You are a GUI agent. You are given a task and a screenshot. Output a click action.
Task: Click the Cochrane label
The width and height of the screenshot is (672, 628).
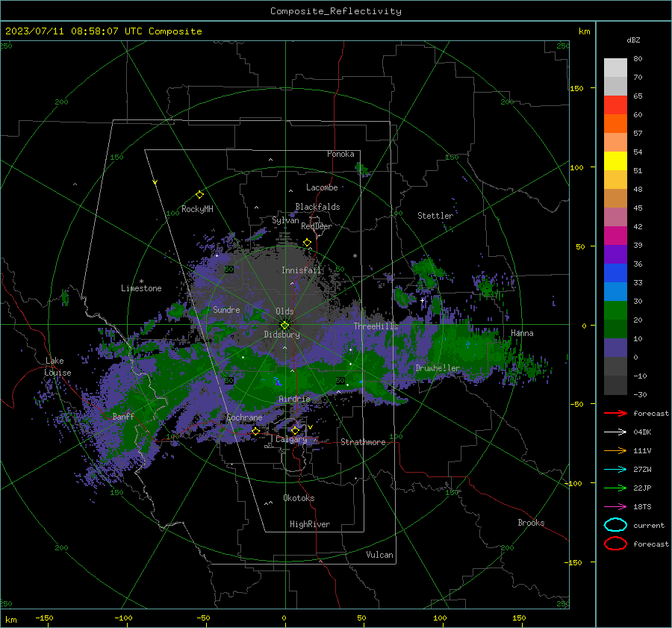click(244, 417)
